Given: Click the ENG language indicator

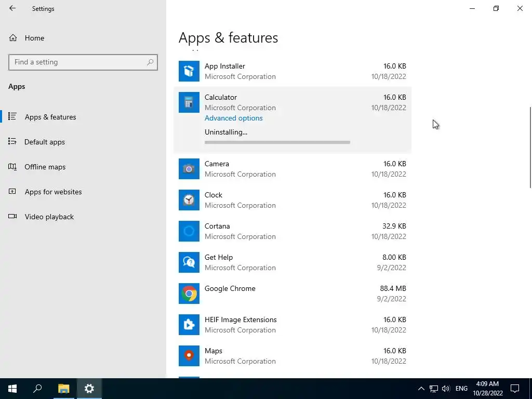Looking at the screenshot, I should pyautogui.click(x=461, y=389).
